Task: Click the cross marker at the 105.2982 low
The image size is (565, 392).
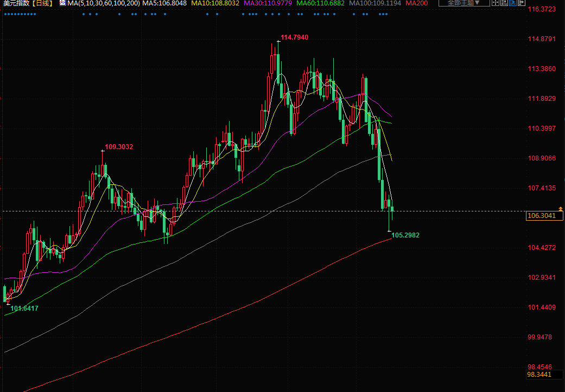Action: pos(389,231)
